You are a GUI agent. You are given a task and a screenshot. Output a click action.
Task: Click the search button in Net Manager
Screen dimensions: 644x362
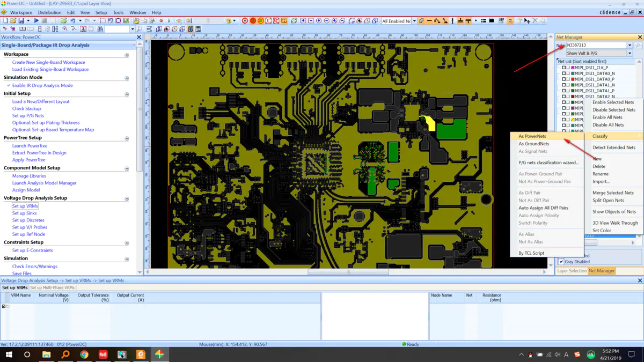[x=638, y=46]
